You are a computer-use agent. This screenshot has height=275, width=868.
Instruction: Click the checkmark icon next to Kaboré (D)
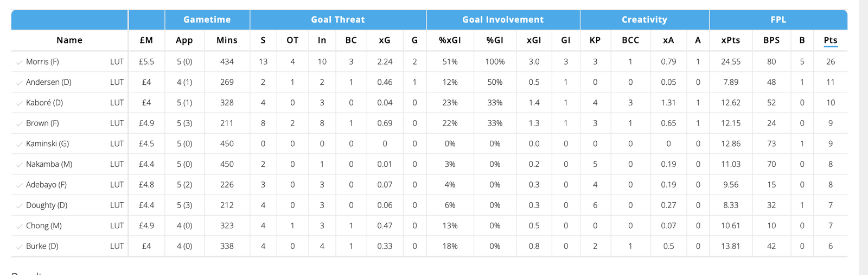click(20, 103)
